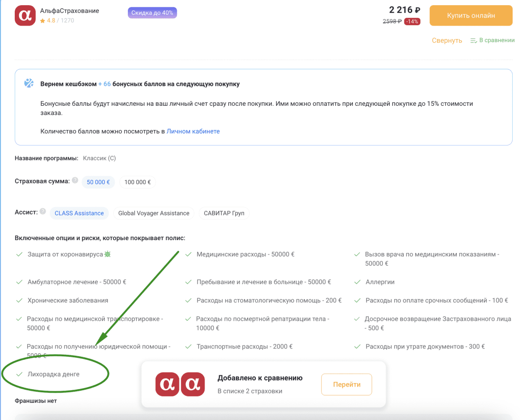The width and height of the screenshot is (520, 420).
Task: Click the cashback bonus points icon
Action: (29, 83)
